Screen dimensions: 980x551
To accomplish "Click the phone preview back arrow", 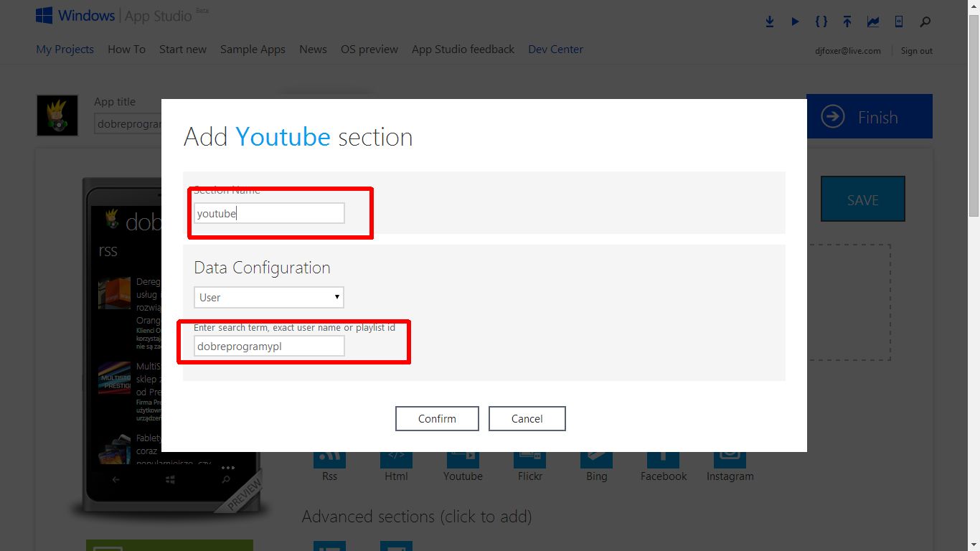I will [x=116, y=479].
